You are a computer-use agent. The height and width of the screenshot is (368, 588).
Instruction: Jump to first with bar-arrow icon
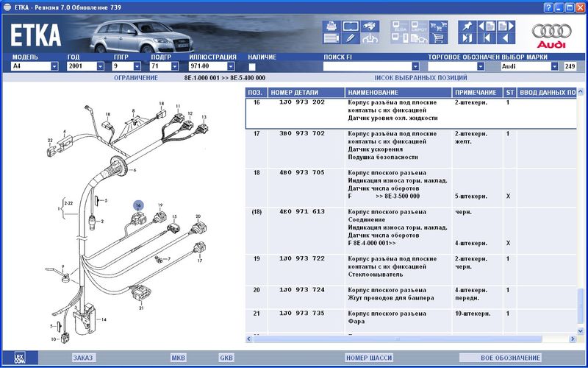coord(487,38)
